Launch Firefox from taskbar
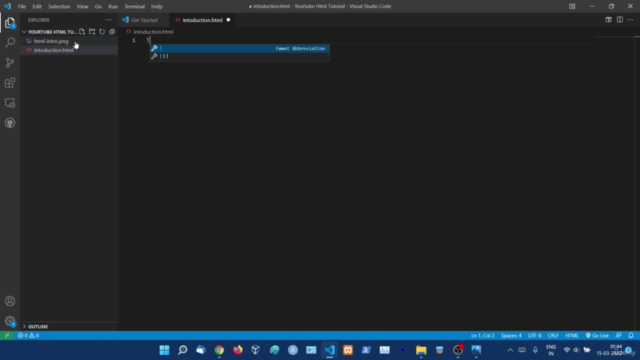 coord(238,350)
